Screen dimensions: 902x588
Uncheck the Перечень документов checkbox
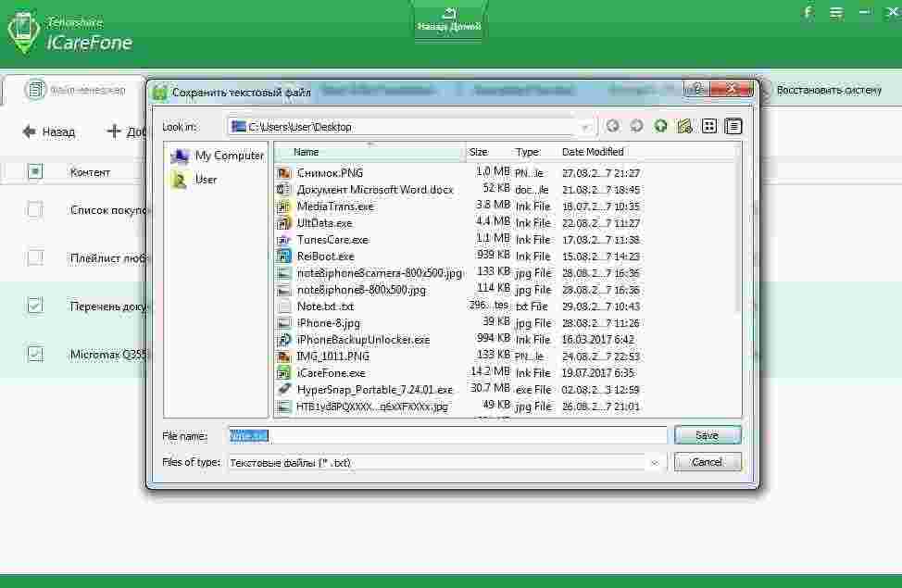(35, 305)
